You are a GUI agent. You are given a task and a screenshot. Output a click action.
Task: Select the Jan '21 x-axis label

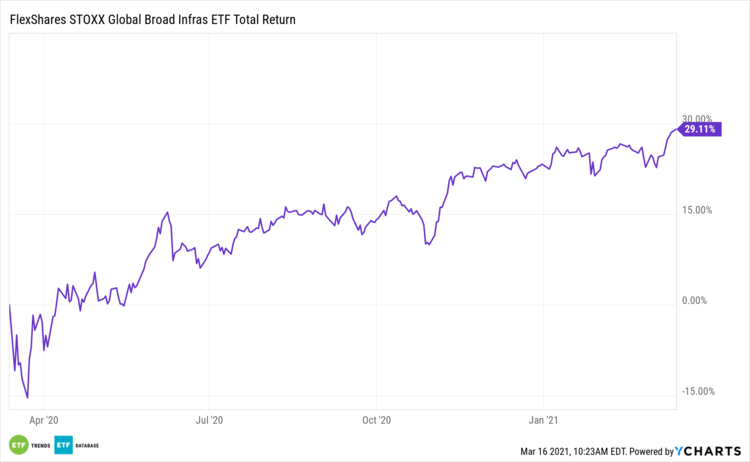pyautogui.click(x=543, y=422)
